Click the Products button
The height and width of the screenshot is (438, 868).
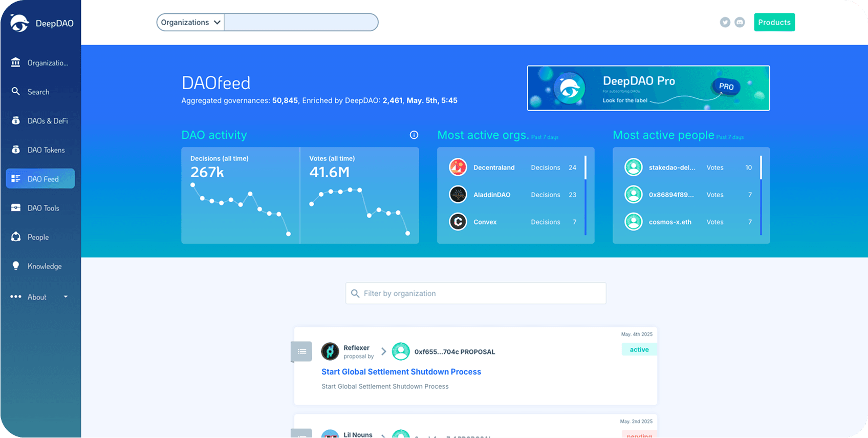(x=774, y=22)
